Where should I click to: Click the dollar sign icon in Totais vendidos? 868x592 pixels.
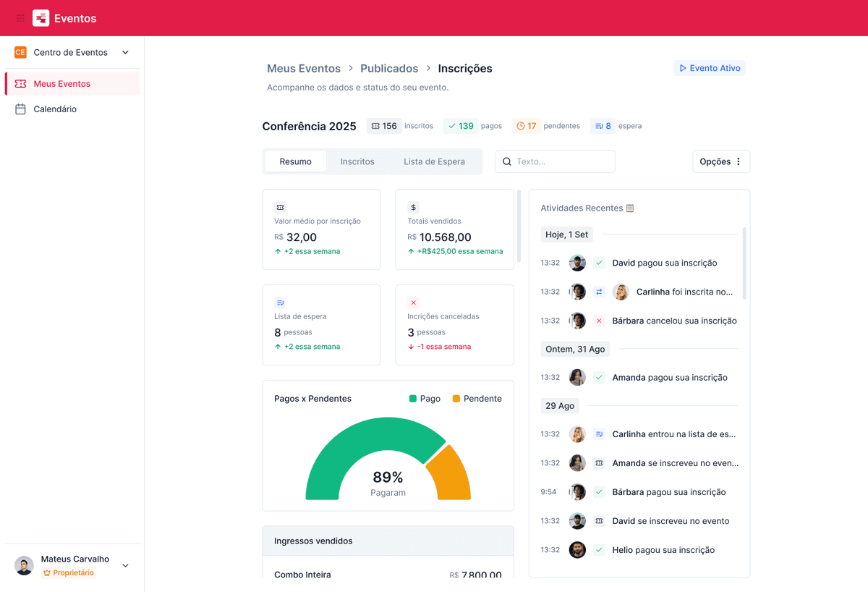click(x=413, y=207)
